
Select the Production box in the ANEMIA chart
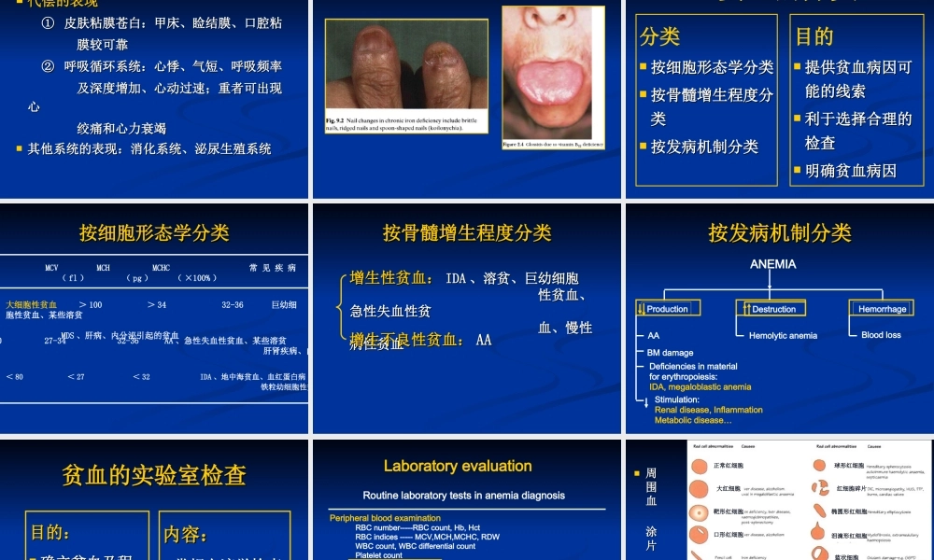click(x=667, y=308)
